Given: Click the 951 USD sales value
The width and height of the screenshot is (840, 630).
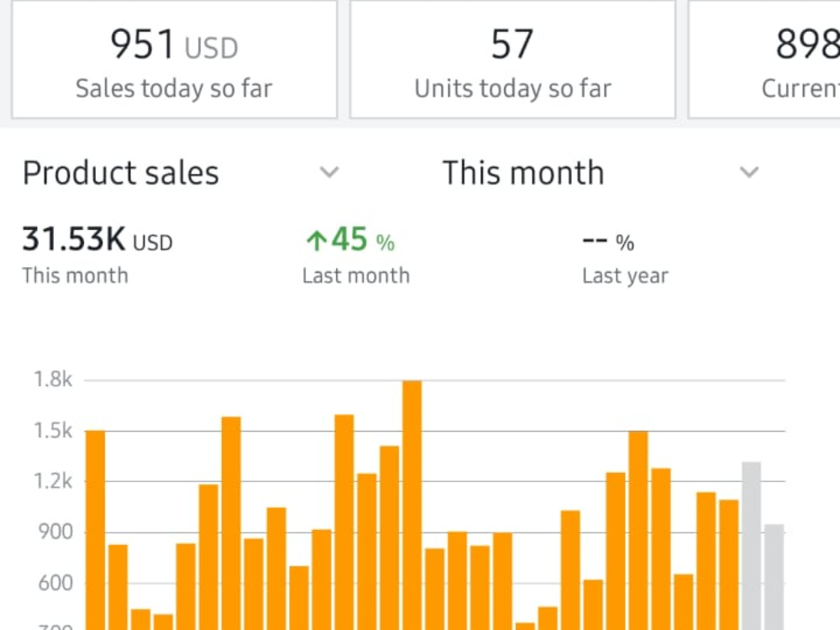Looking at the screenshot, I should (x=174, y=45).
